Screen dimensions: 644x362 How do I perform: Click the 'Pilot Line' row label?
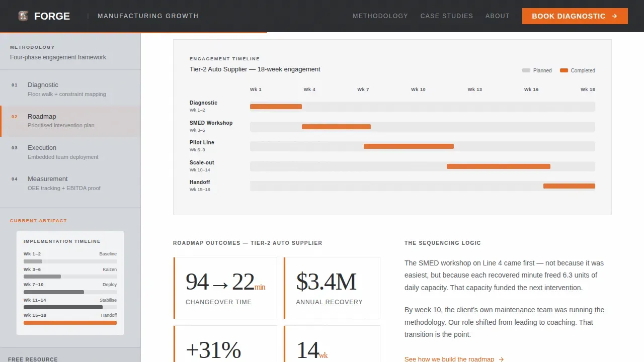pyautogui.click(x=202, y=142)
